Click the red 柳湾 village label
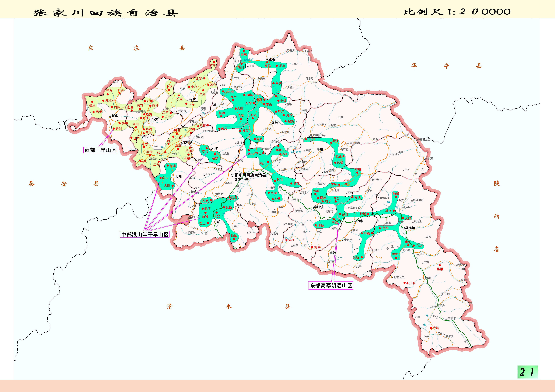This screenshot has width=555, height=392. click(x=234, y=236)
